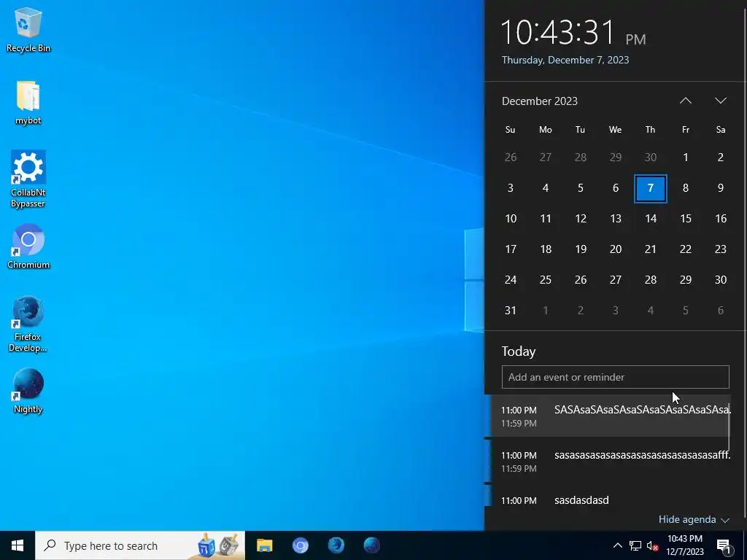Select December 31 in the calendar
Screen dimensions: 747x560
[510, 311]
